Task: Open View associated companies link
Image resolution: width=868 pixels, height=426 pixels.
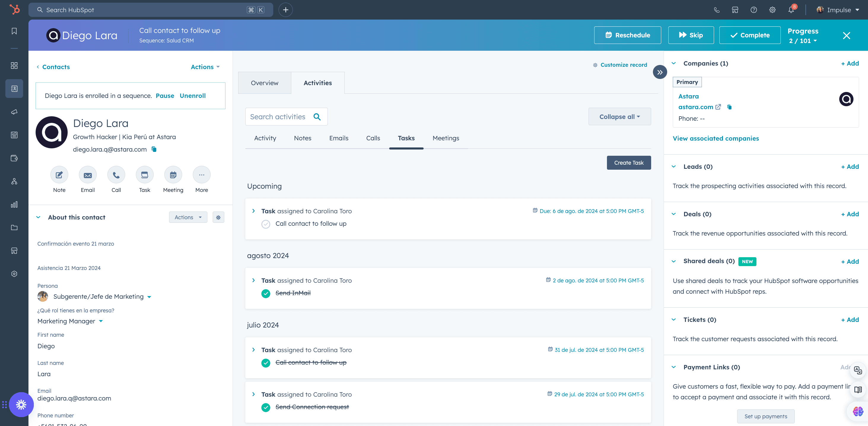Action: point(716,139)
